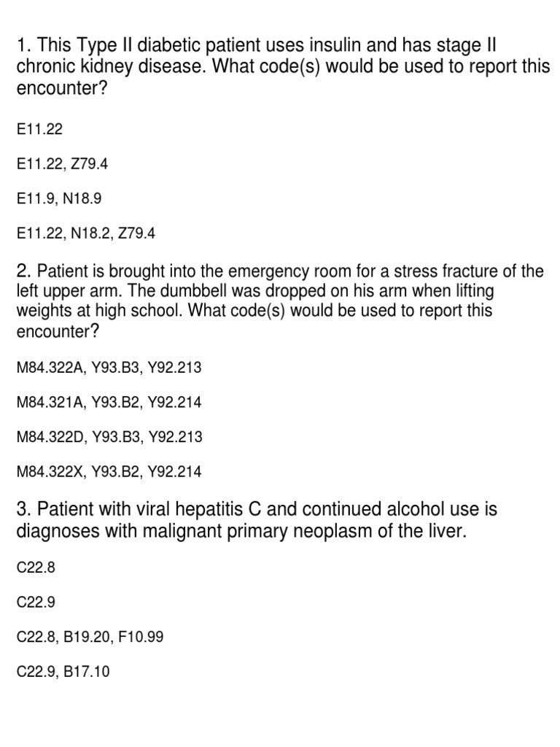This screenshot has width=560, height=747.
Task: Select answer M84.321A, Y93.B2, Y92.214
Action: tap(109, 402)
